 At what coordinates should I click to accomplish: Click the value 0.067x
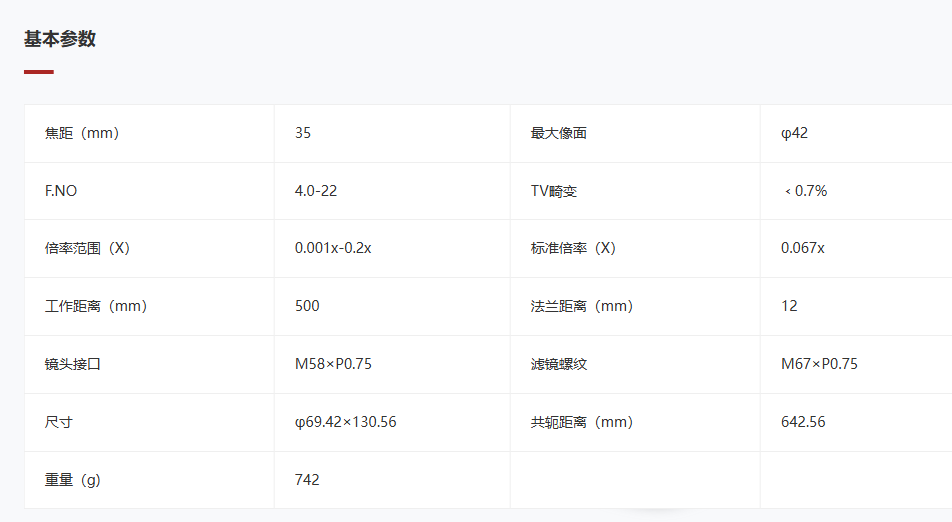(803, 248)
